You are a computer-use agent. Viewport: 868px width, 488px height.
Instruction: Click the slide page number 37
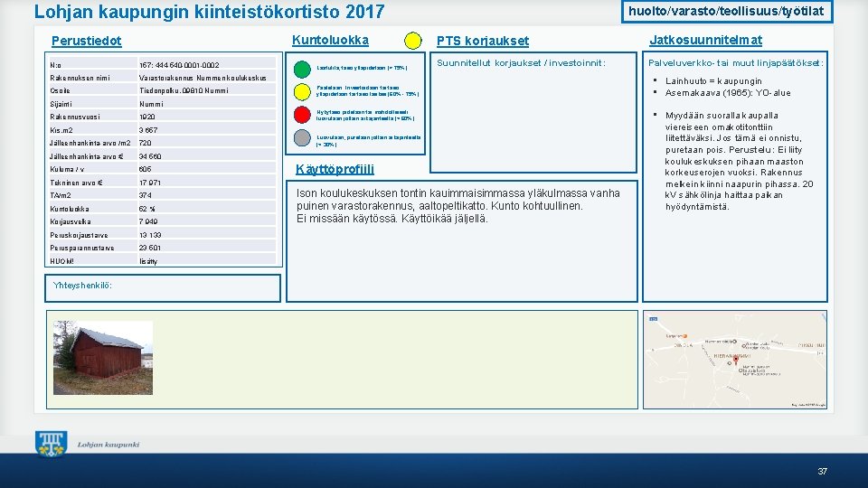pos(822,472)
